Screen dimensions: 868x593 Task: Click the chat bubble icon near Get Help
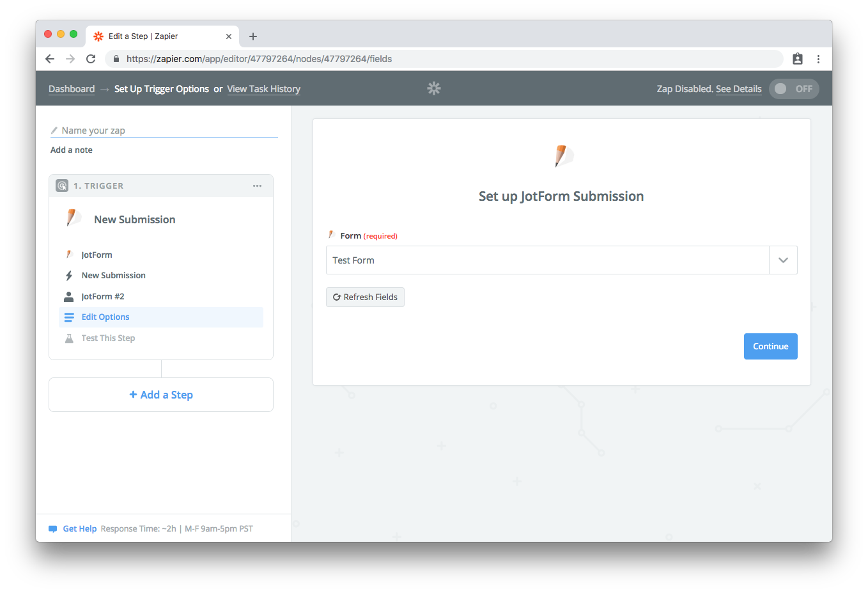pos(53,529)
